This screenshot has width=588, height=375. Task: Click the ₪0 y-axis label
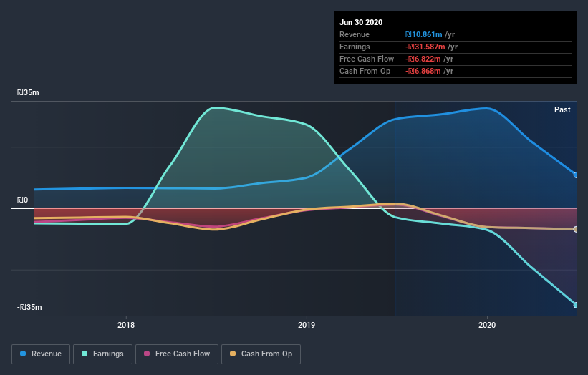click(x=22, y=200)
